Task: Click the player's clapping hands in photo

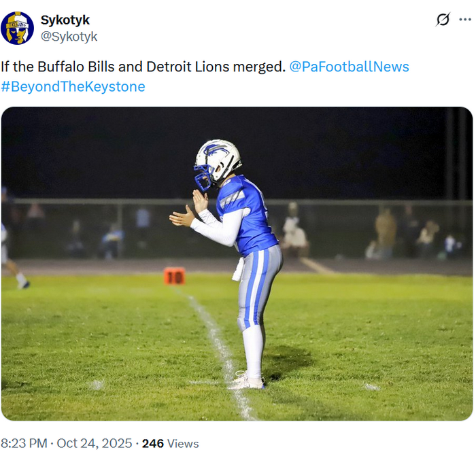Action: tap(187, 209)
